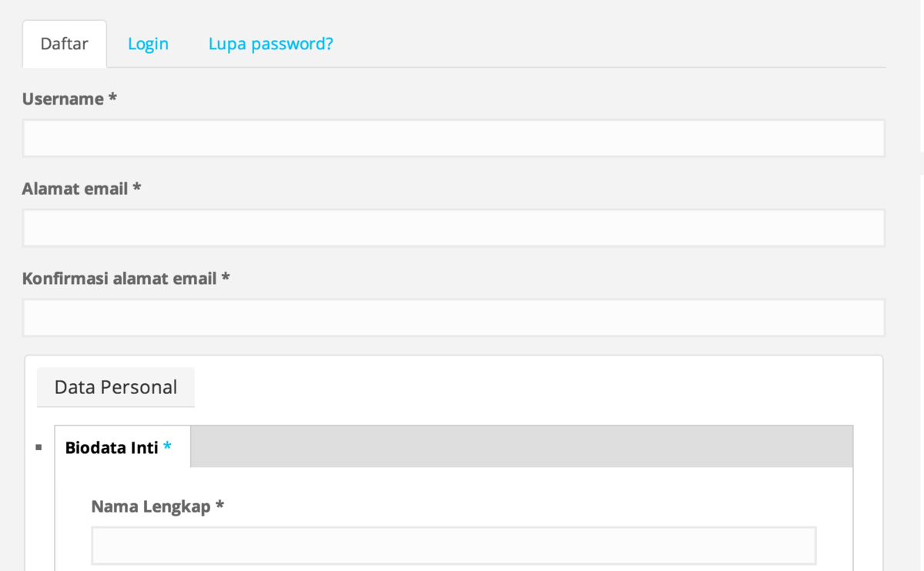
Task: Open the Lupa password? tab
Action: pyautogui.click(x=270, y=44)
